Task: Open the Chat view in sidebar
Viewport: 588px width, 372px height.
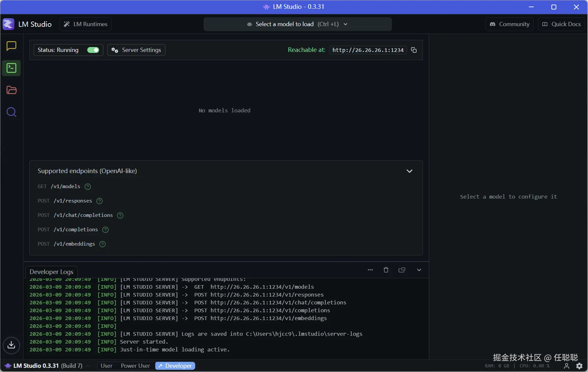Action: pyautogui.click(x=11, y=46)
